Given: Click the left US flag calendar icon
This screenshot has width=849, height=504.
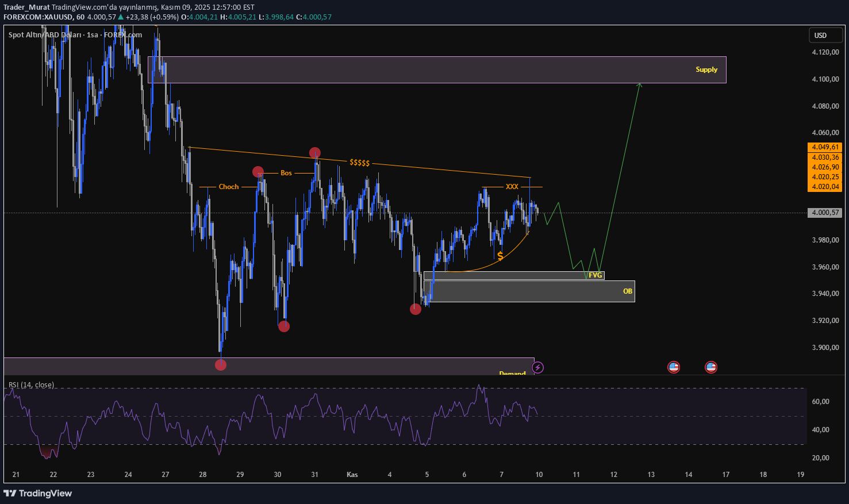Looking at the screenshot, I should click(673, 367).
